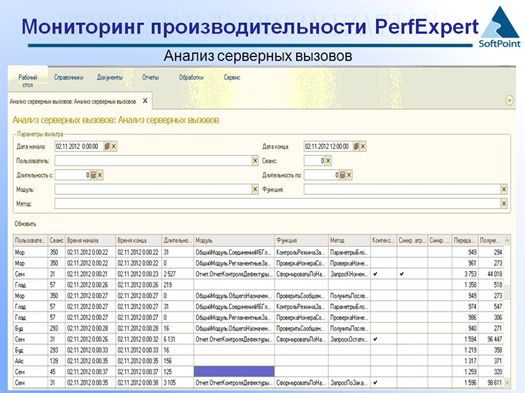Click the table's vertical scrollbar thumb

click(x=507, y=292)
